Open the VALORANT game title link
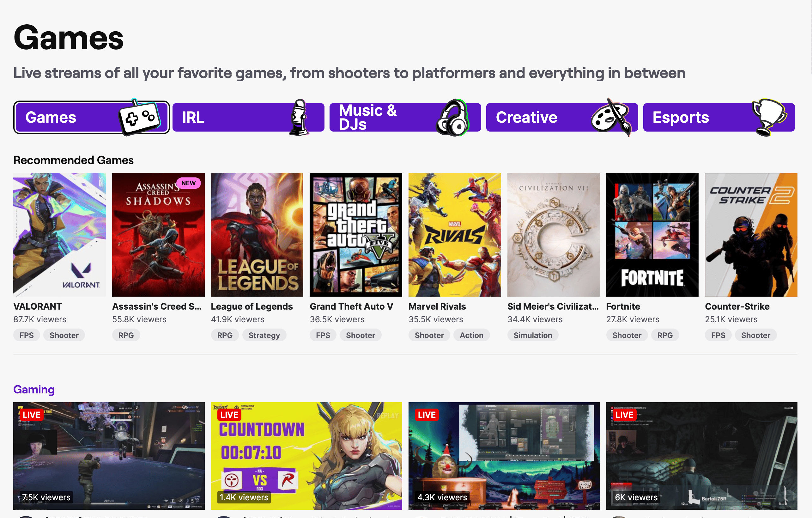 [x=37, y=306]
